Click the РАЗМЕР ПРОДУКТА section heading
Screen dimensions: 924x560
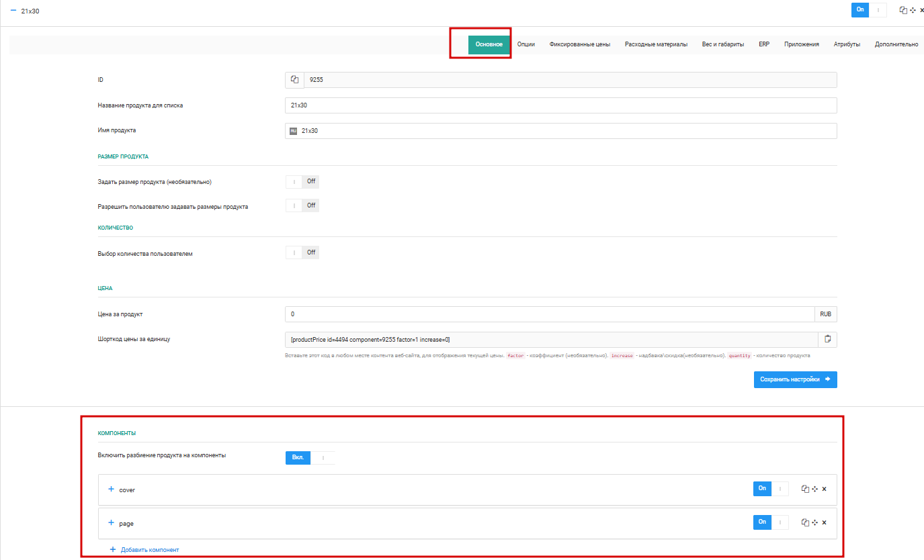[x=123, y=156]
